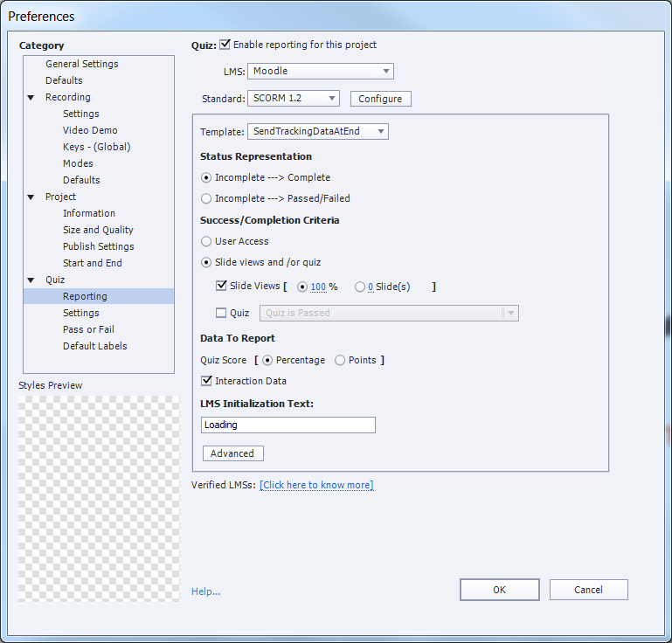
Task: Confirm preferences with OK
Action: [x=500, y=590]
